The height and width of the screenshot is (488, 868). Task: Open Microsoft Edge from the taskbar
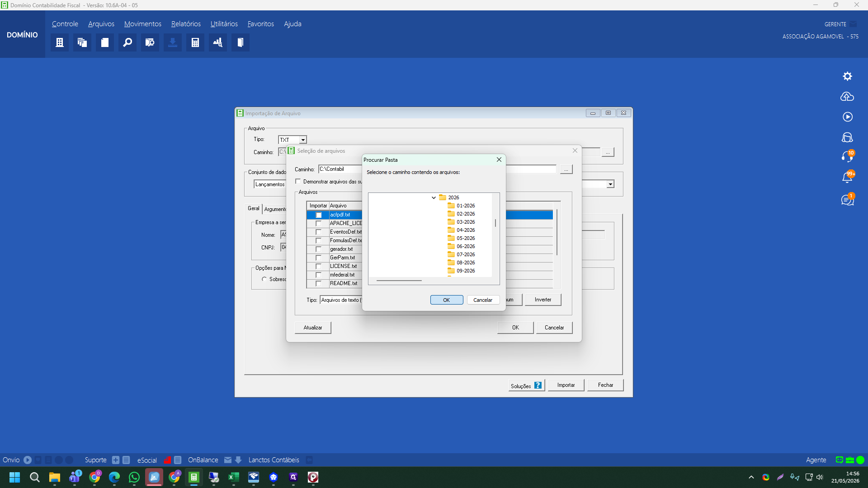coord(114,477)
